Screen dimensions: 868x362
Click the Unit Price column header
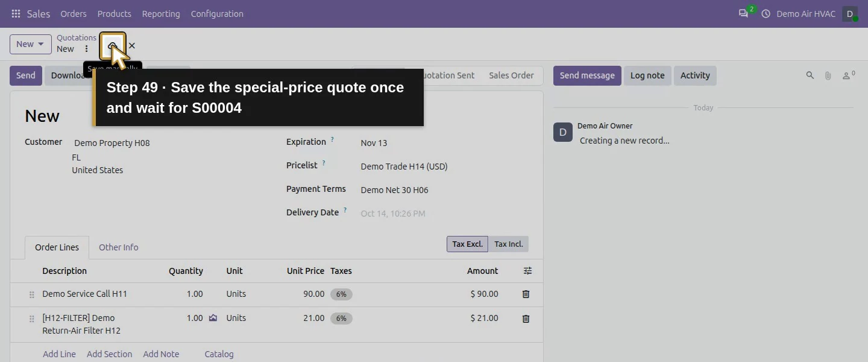point(306,271)
